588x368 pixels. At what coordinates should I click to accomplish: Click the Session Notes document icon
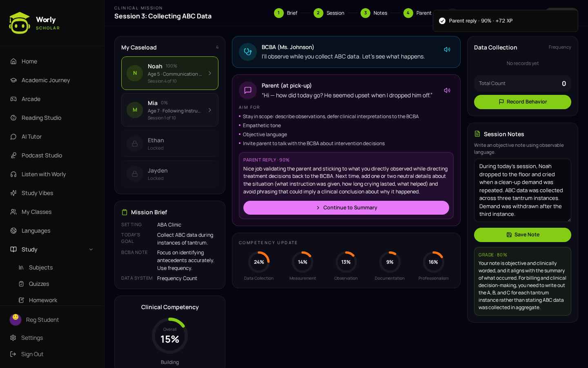click(477, 134)
